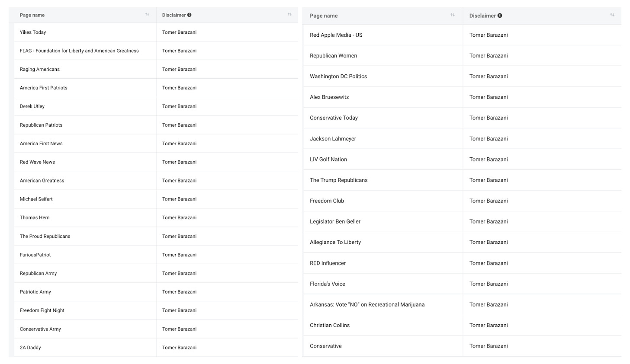Viewport: 630px width, 364px height.
Task: Select the American Greatness page name
Action: coord(42,181)
